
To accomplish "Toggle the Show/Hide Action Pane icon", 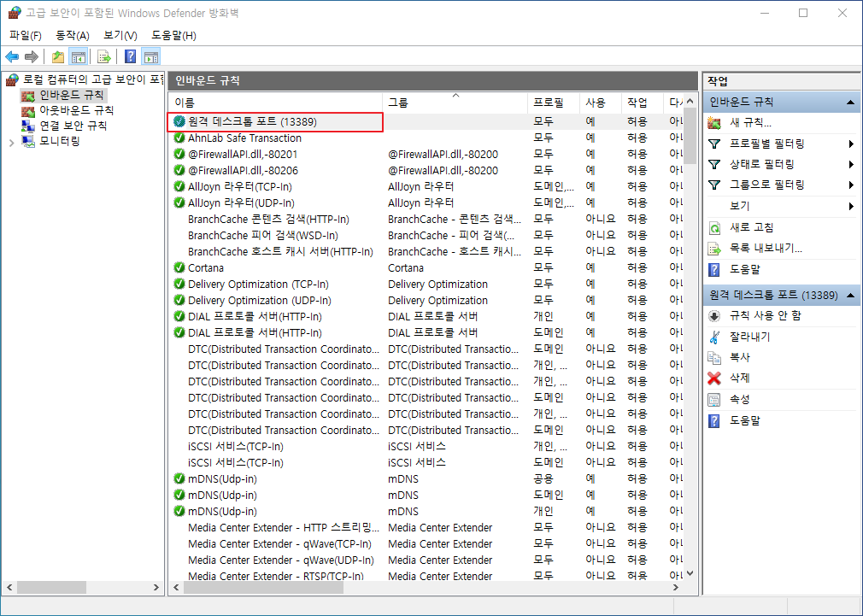I will (x=150, y=56).
